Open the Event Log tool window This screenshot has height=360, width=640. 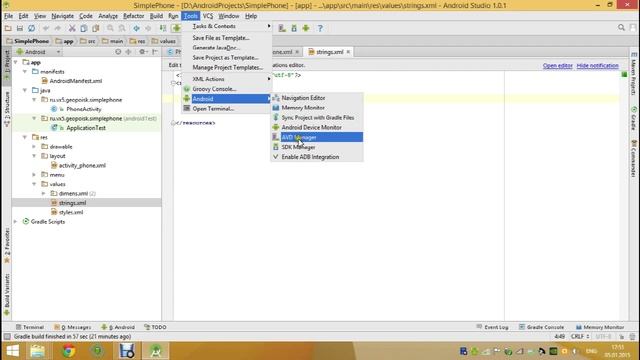tap(492, 327)
